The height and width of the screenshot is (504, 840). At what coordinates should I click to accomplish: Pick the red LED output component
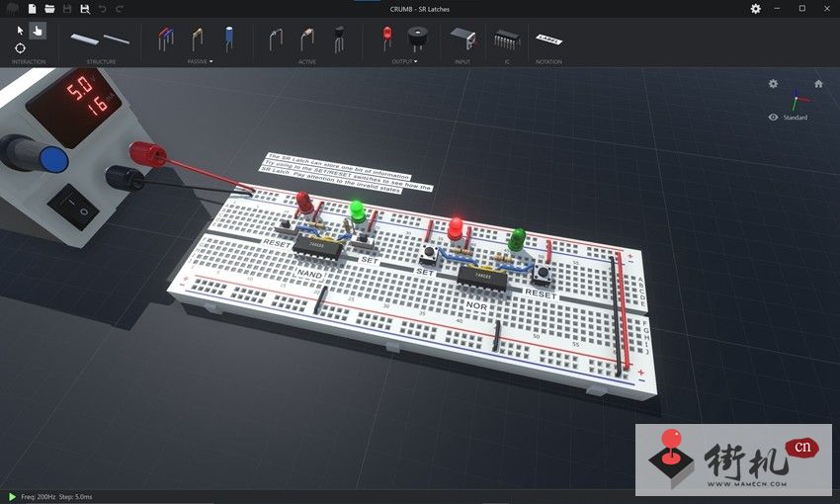pyautogui.click(x=386, y=39)
